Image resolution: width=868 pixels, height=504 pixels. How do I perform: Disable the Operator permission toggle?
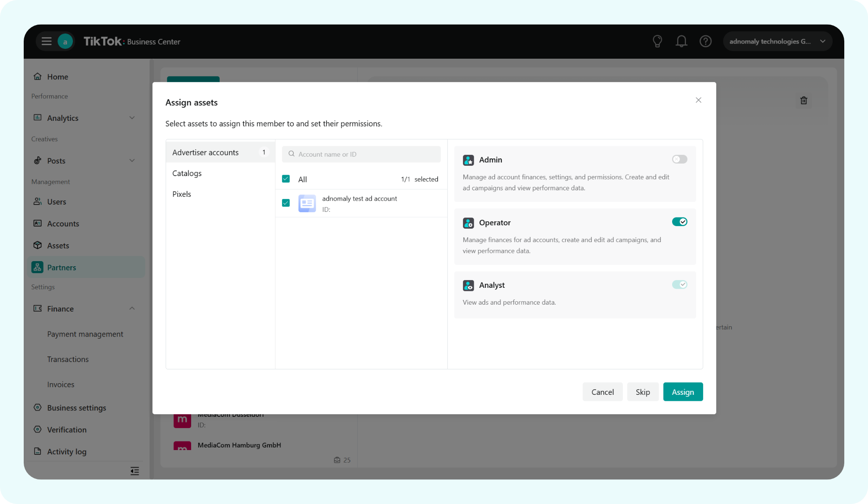coord(679,222)
